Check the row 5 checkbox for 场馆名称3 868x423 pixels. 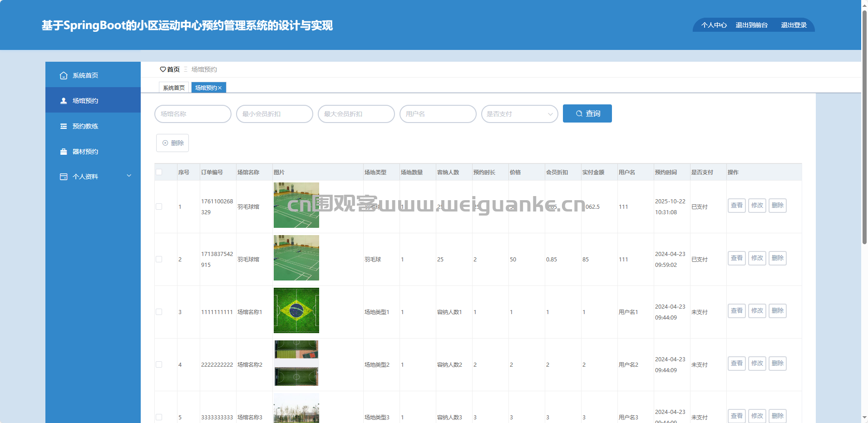click(x=159, y=417)
